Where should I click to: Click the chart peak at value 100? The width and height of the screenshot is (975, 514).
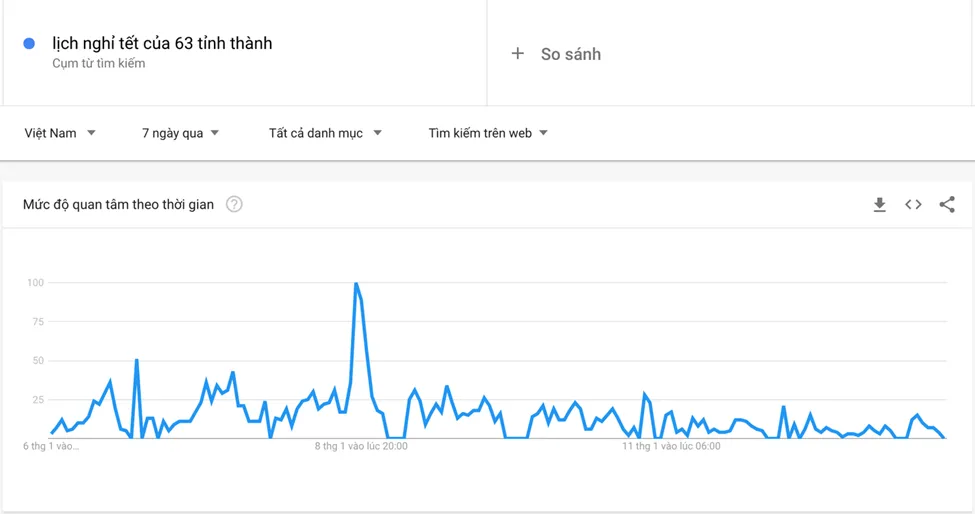(x=356, y=284)
